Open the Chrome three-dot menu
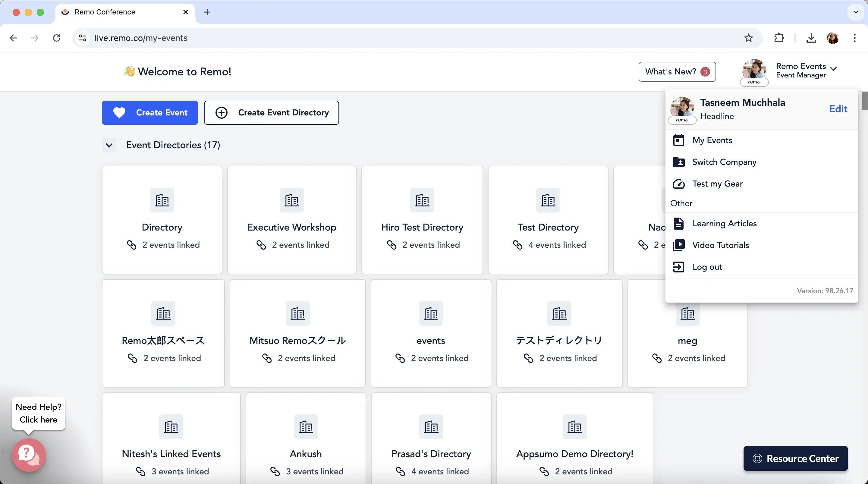868x484 pixels. [x=854, y=38]
